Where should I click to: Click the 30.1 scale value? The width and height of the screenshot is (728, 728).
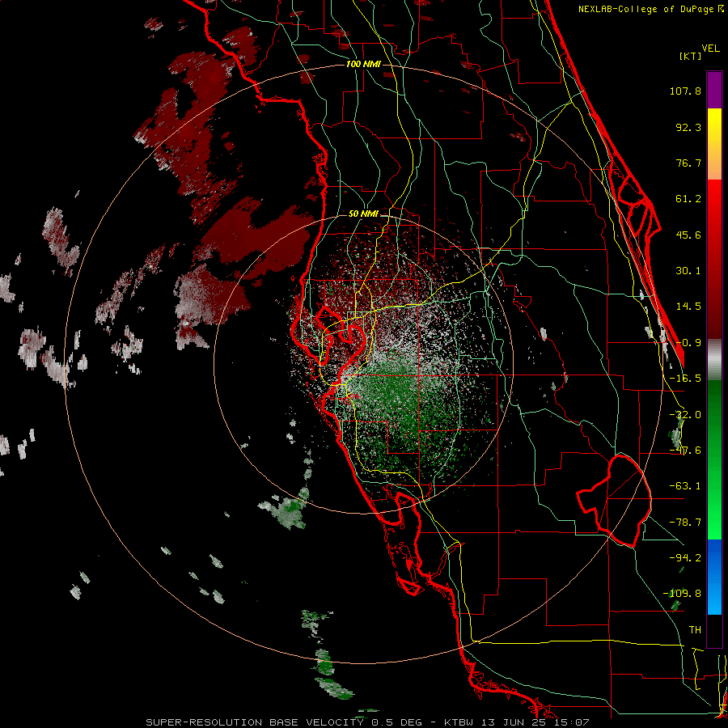point(688,271)
